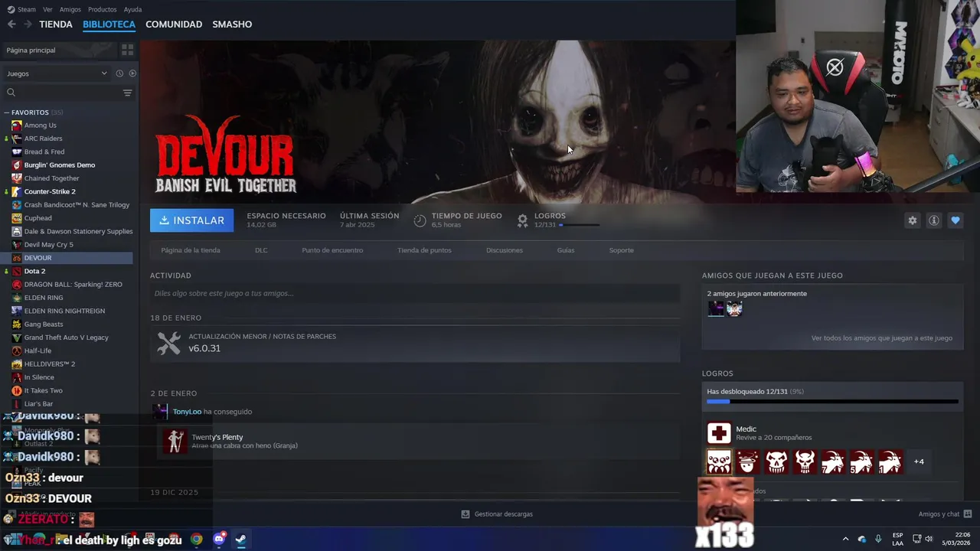Click the play time clock icon

click(x=420, y=220)
